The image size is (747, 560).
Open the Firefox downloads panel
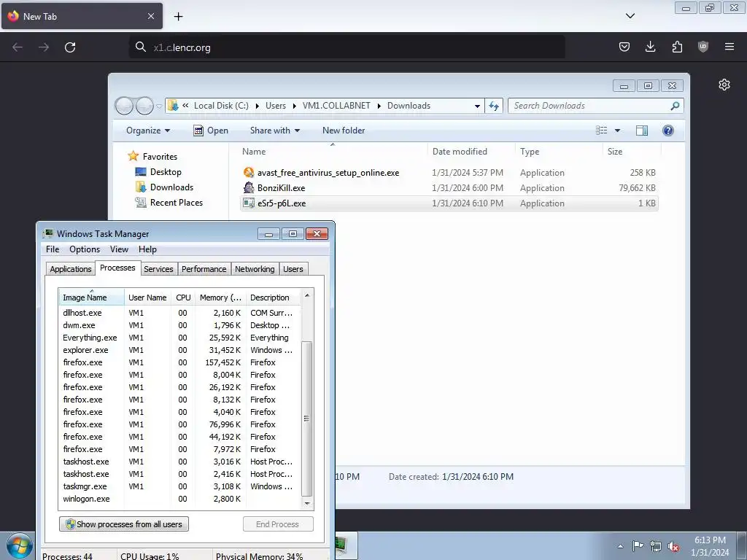click(650, 47)
